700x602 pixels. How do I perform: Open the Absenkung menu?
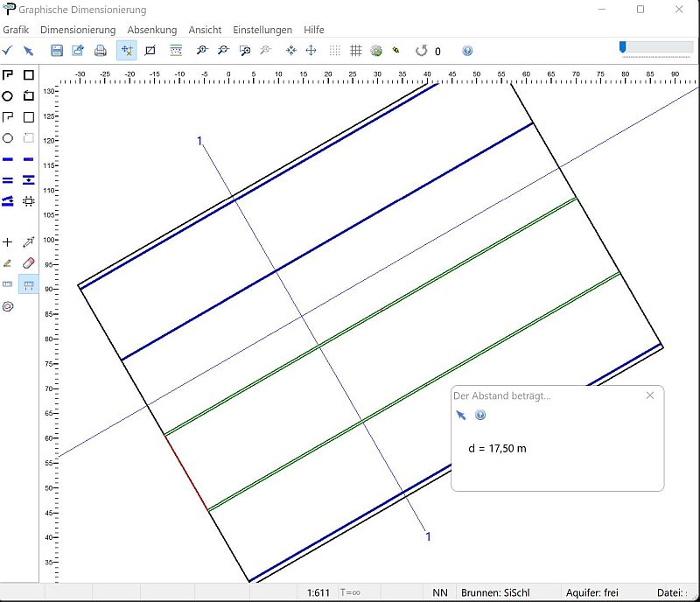pos(152,30)
